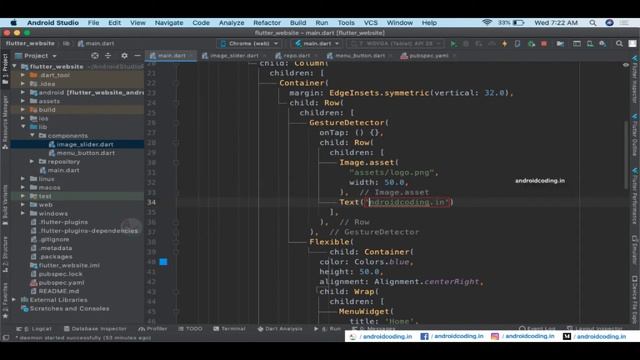Expand the External Libraries node
The width and height of the screenshot is (640, 360).
[14, 300]
